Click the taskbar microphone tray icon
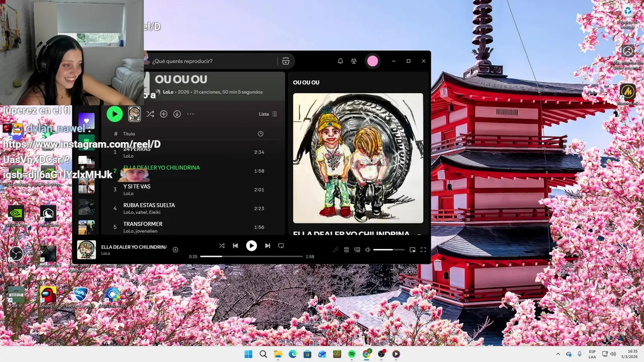This screenshot has height=362, width=644. (x=580, y=354)
